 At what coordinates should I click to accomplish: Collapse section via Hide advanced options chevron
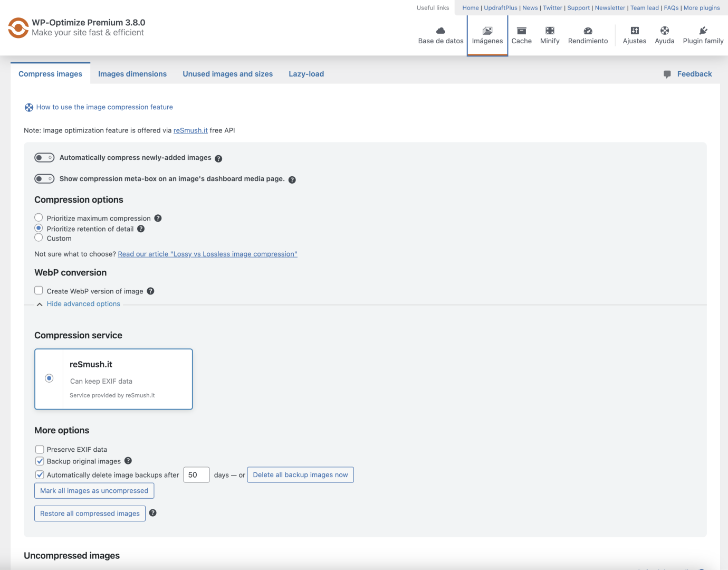40,304
